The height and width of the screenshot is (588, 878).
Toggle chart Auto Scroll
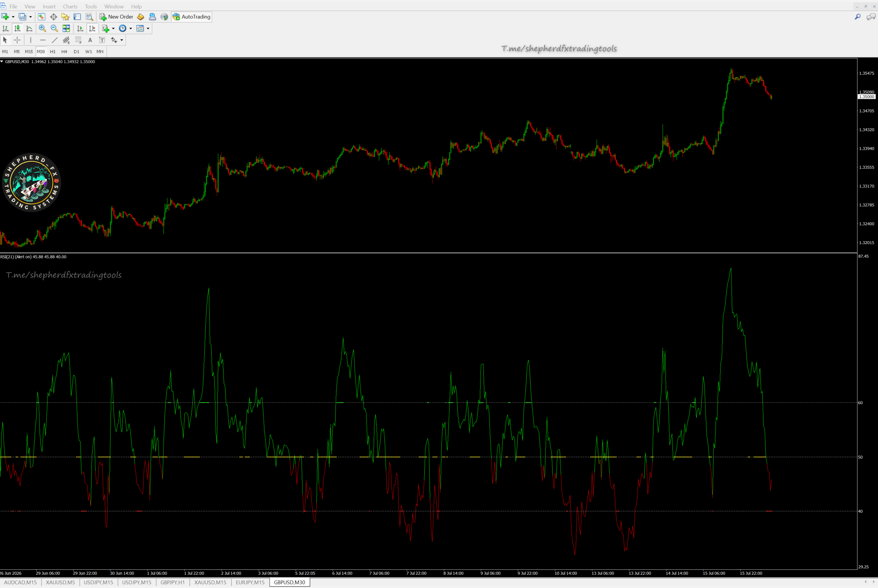pyautogui.click(x=80, y=28)
